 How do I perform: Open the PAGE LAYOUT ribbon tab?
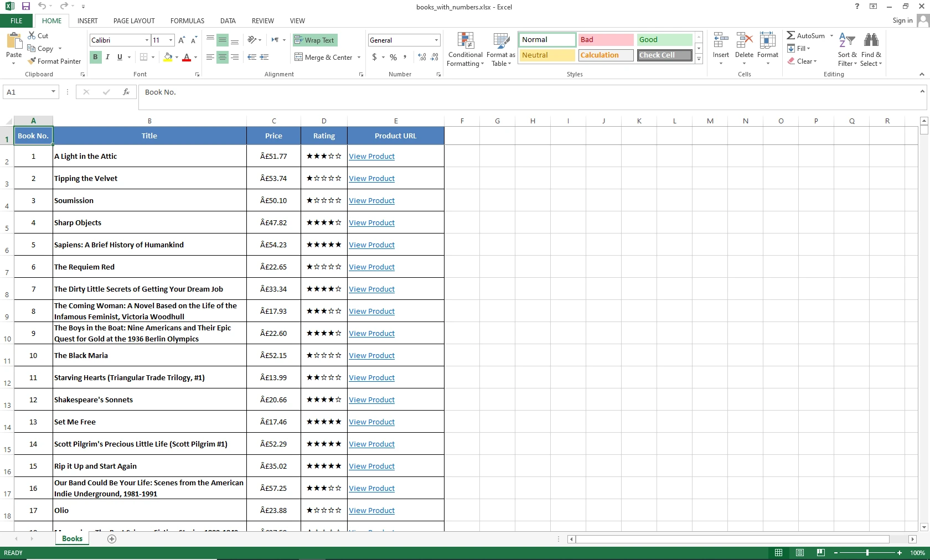tap(134, 21)
